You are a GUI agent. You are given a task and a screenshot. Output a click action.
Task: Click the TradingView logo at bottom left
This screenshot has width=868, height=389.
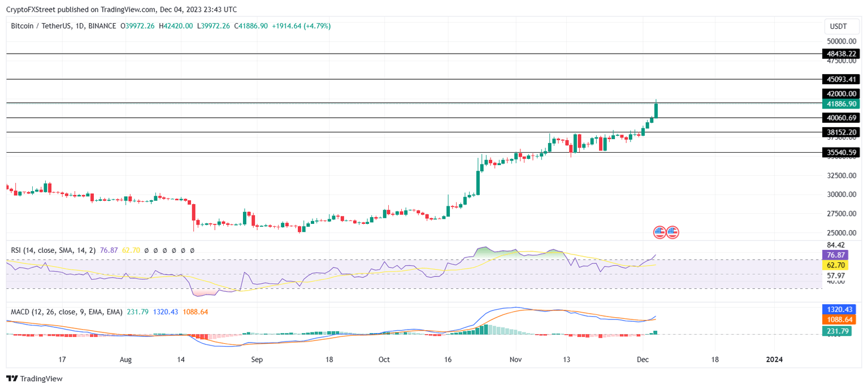[x=34, y=378]
